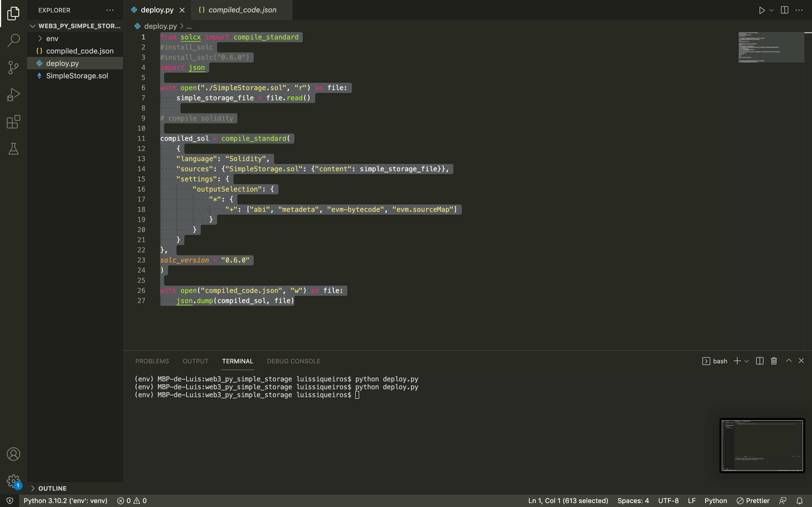Click the Python 3.10.2 interpreter selector
The width and height of the screenshot is (812, 507).
tap(65, 501)
